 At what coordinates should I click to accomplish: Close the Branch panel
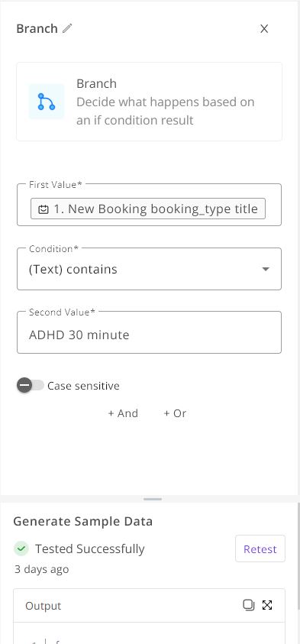pos(264,28)
